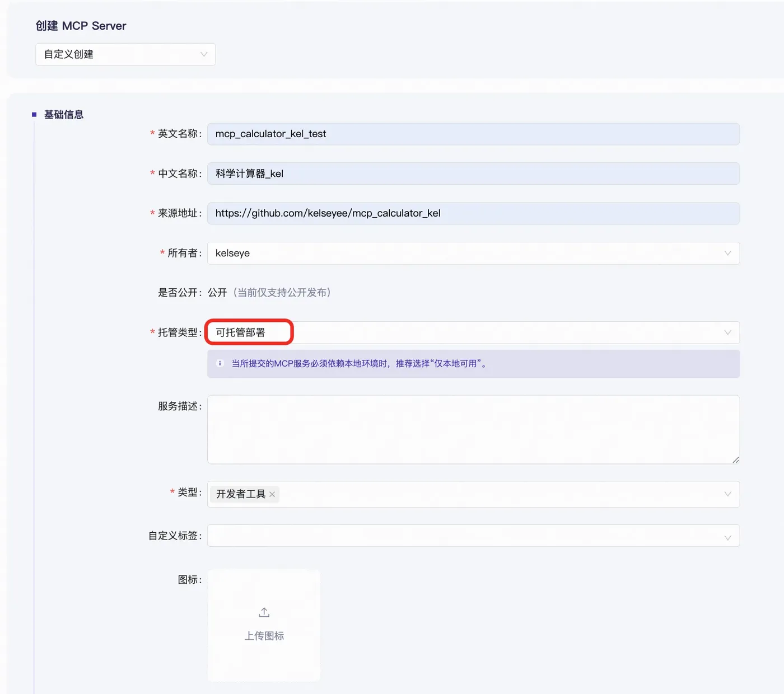The height and width of the screenshot is (694, 784).
Task: Click the blue square icon beside 基础信息
Action: pyautogui.click(x=34, y=115)
